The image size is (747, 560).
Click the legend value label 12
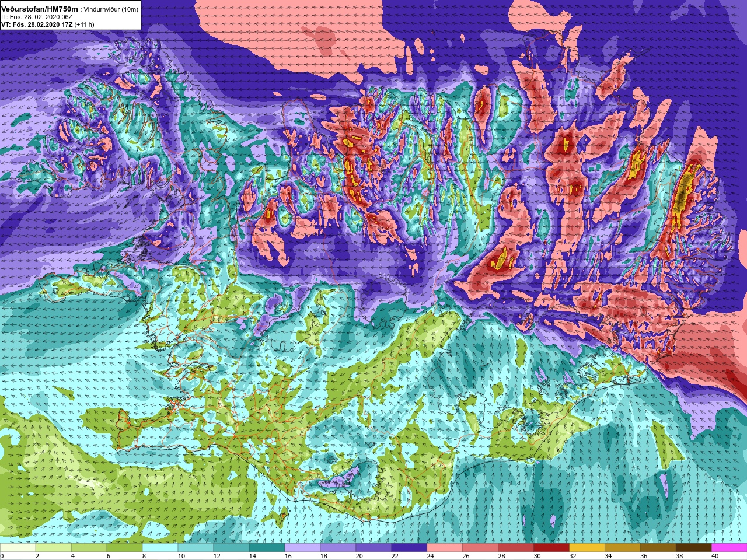click(217, 556)
